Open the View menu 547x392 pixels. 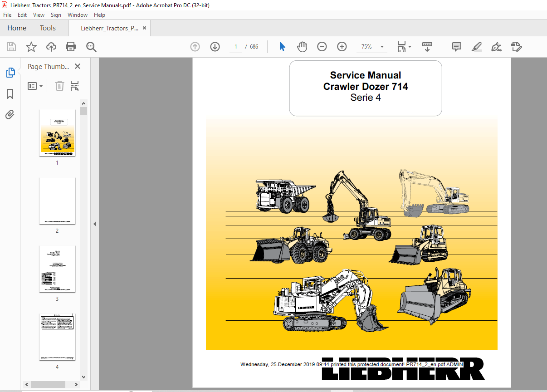pyautogui.click(x=39, y=15)
